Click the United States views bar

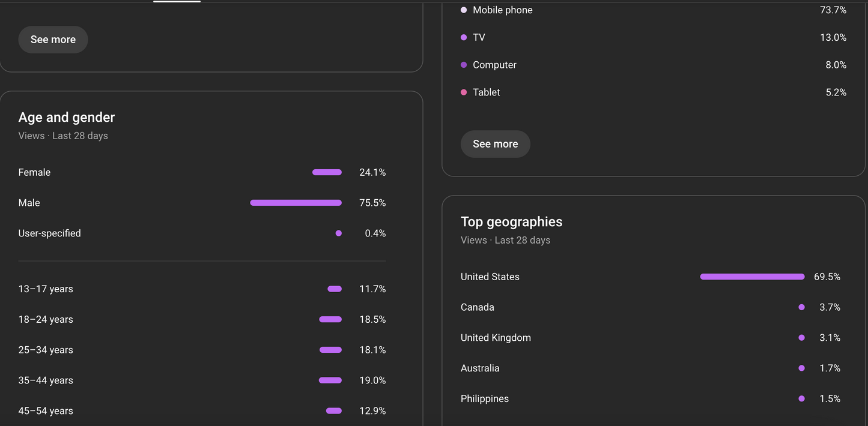click(752, 277)
